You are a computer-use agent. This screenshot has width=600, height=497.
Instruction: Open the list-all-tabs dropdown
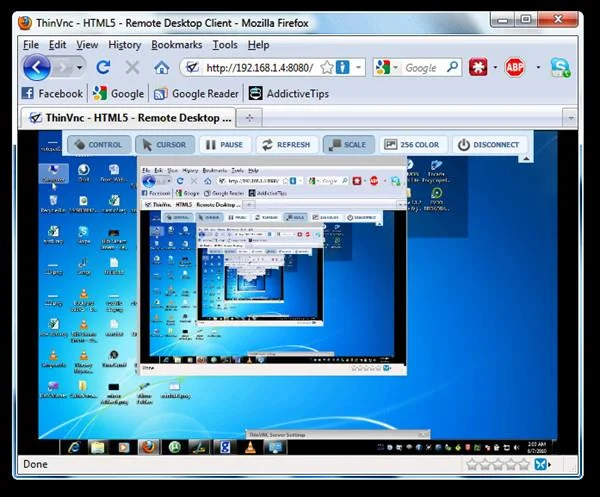[x=570, y=118]
